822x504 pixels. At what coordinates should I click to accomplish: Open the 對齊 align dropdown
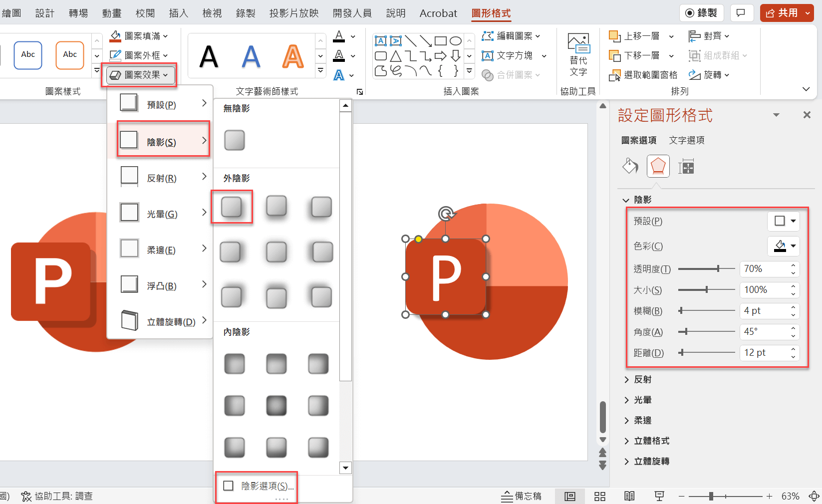coord(709,36)
